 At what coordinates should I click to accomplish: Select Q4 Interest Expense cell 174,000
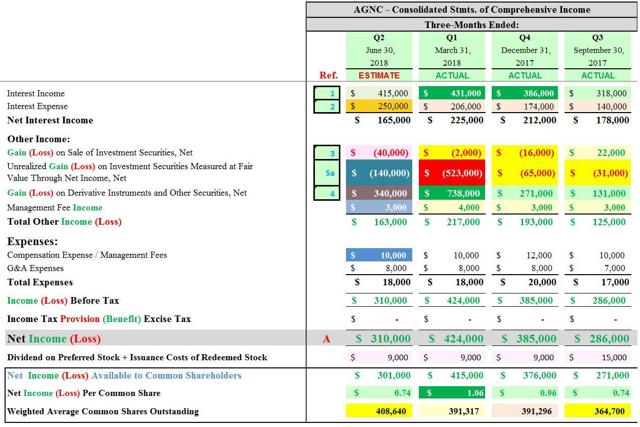524,106
